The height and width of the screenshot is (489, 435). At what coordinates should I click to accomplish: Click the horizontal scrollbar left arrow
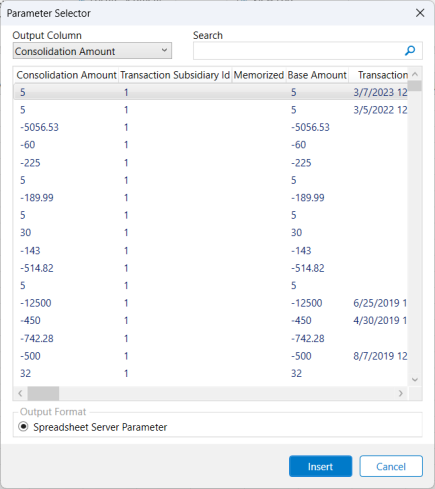[x=20, y=393]
